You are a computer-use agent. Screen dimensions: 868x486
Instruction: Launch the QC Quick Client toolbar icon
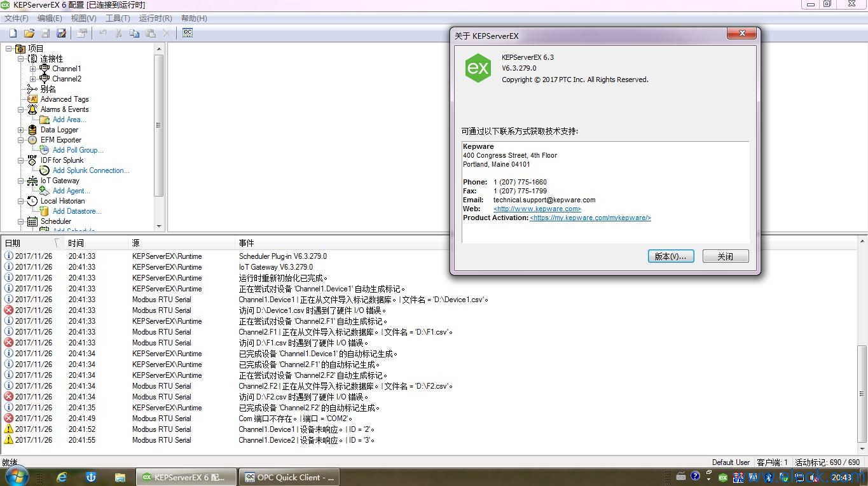point(188,33)
